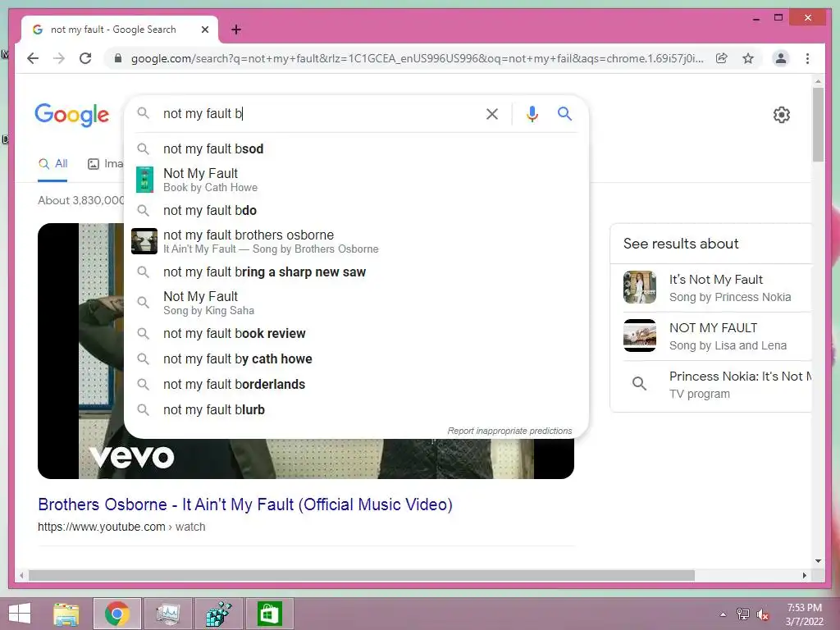Click the network tray icon
Screen dimensions: 840x630
coord(742,614)
